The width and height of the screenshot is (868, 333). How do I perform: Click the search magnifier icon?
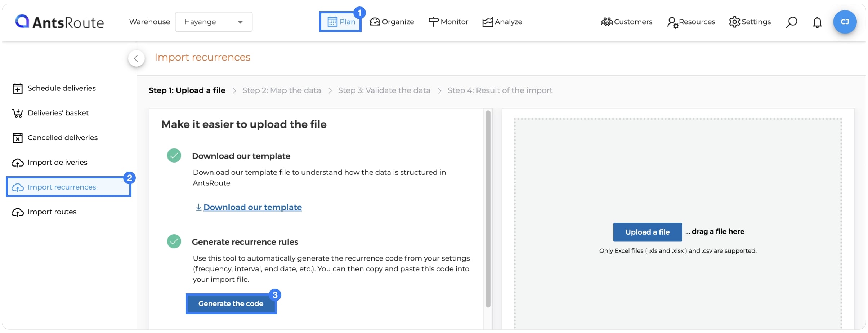pos(791,22)
